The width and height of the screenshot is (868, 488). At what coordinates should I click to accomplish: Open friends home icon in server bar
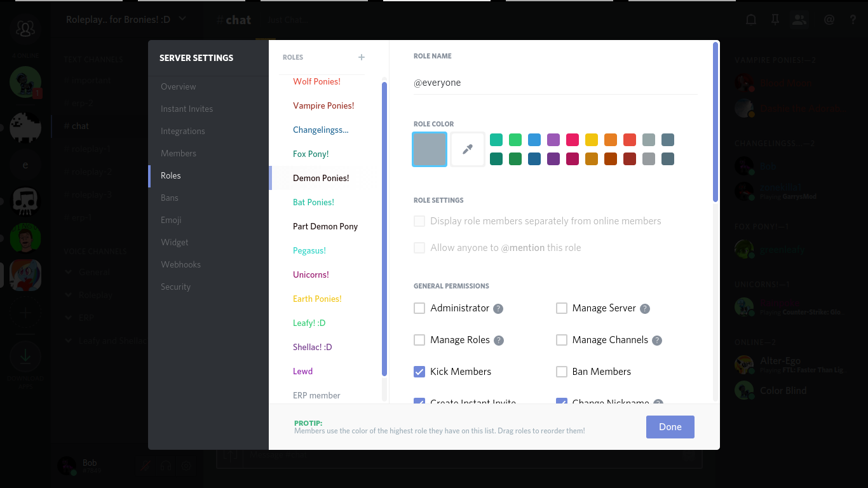pos(25,28)
